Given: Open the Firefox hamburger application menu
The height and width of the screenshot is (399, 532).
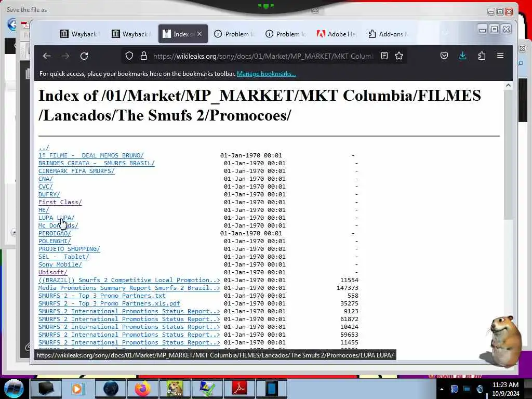Looking at the screenshot, I should [x=500, y=56].
